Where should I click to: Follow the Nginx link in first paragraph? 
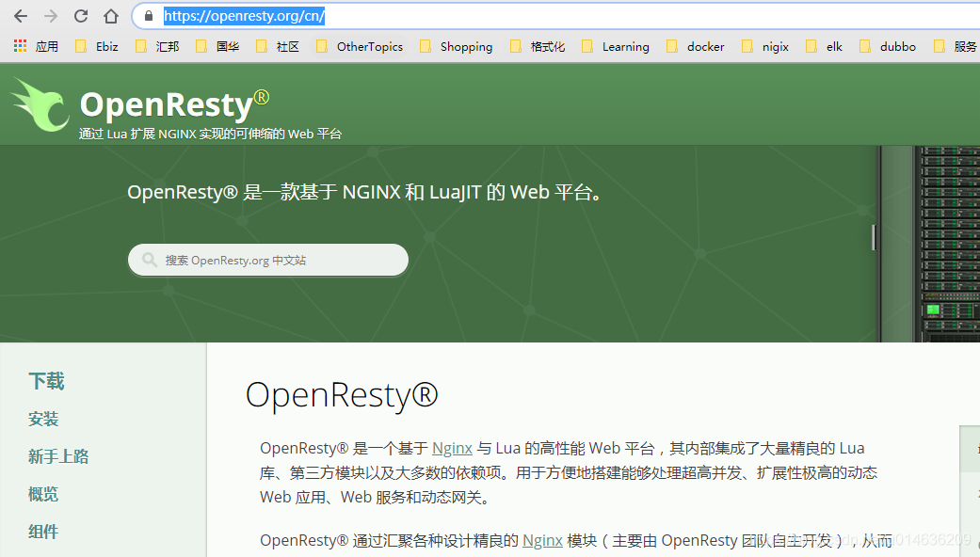[452, 449]
